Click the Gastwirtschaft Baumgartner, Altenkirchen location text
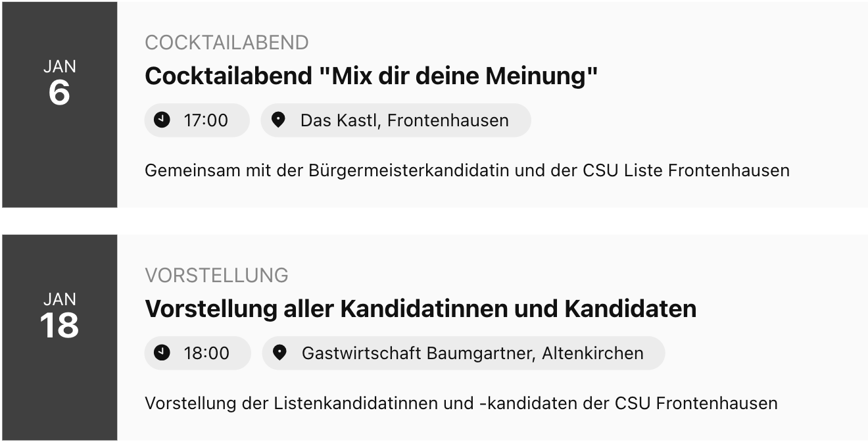 coord(472,353)
